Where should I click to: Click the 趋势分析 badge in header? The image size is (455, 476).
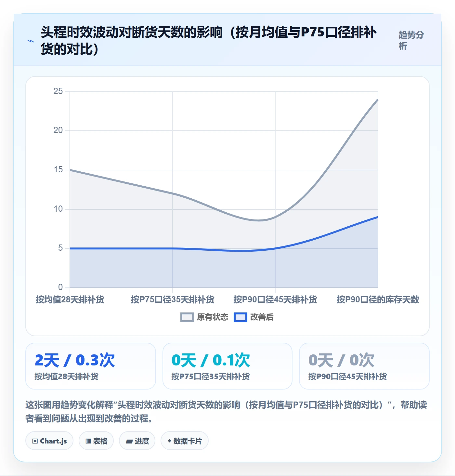pos(411,40)
